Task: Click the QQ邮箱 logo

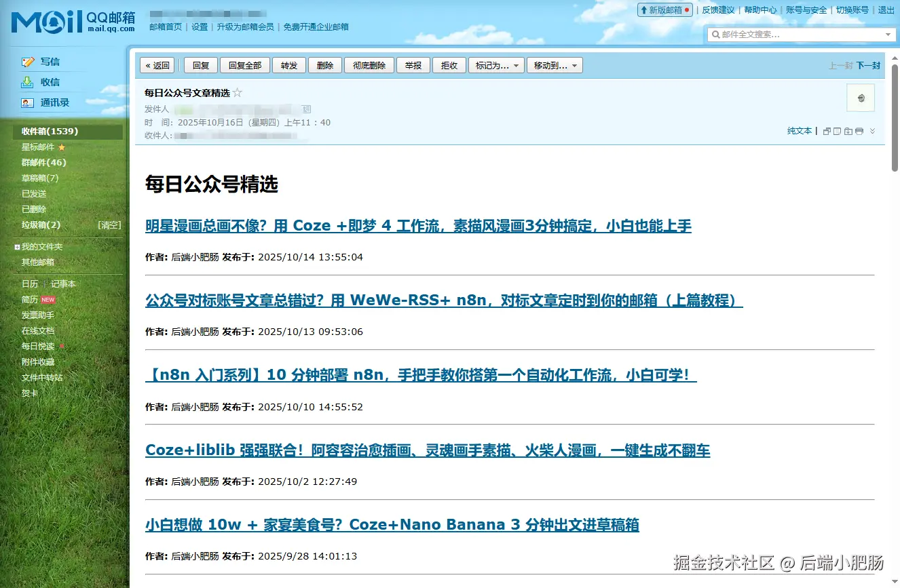Action: pos(73,21)
